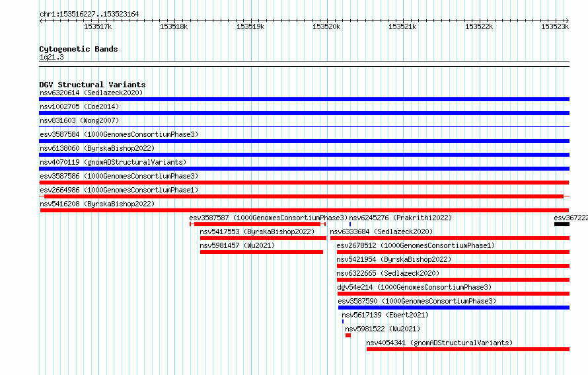Open the nsv6138060 (ByrskaBishop2022) label
Viewport: 588px width, 375px height.
point(97,148)
